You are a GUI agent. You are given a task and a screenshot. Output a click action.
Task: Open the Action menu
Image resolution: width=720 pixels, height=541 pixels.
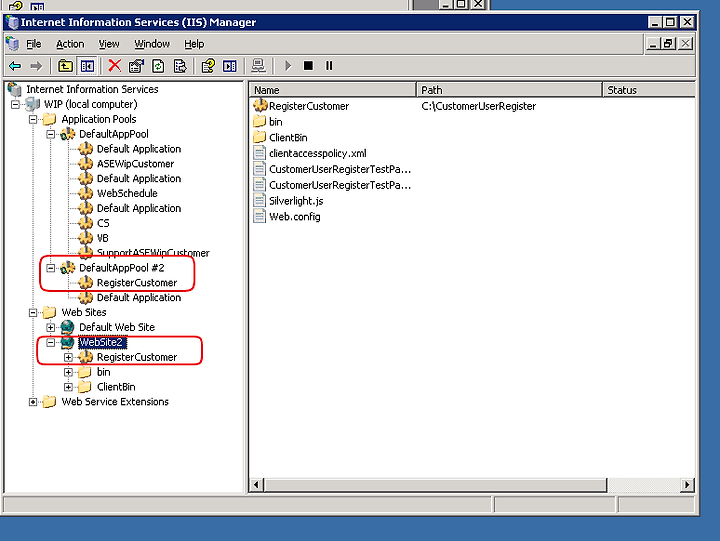pyautogui.click(x=70, y=44)
